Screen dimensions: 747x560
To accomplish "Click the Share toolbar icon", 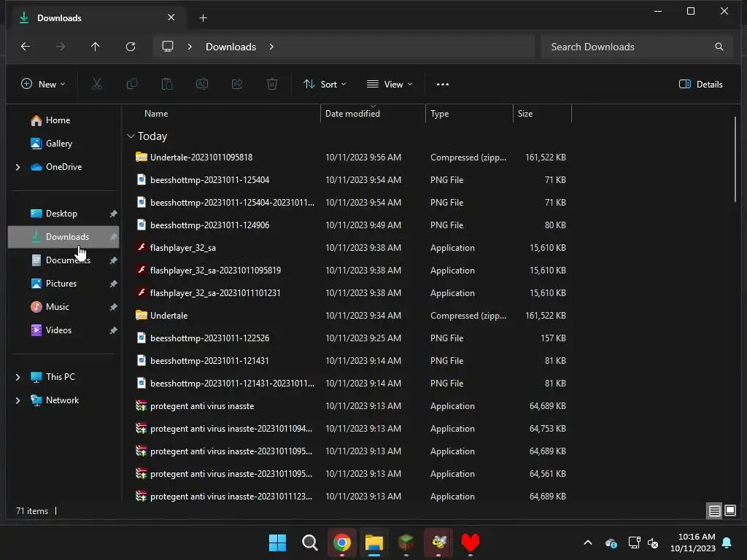I will (x=237, y=85).
